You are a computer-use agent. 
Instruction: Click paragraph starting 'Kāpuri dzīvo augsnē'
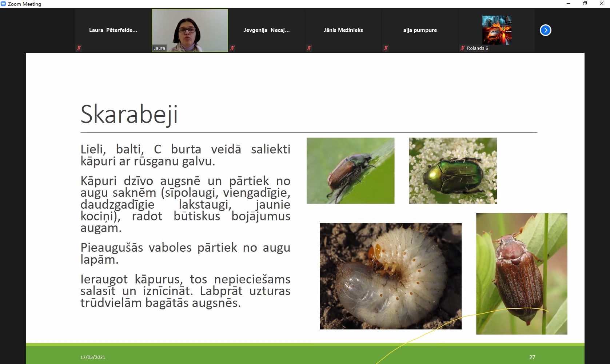186,204
